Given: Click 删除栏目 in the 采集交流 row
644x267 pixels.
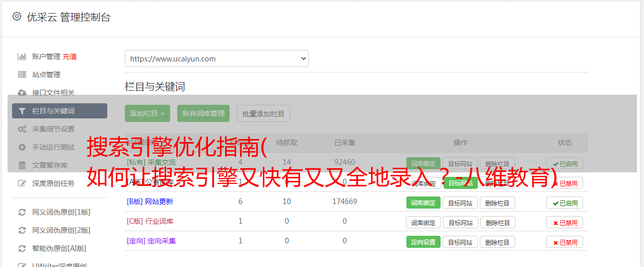Looking at the screenshot, I should pos(497,164).
